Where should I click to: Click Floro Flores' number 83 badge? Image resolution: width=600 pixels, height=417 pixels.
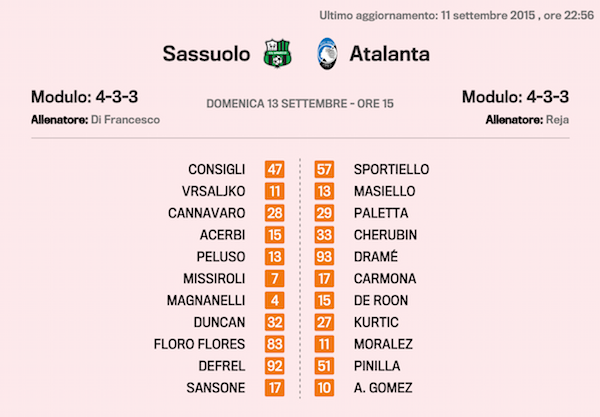(x=275, y=343)
